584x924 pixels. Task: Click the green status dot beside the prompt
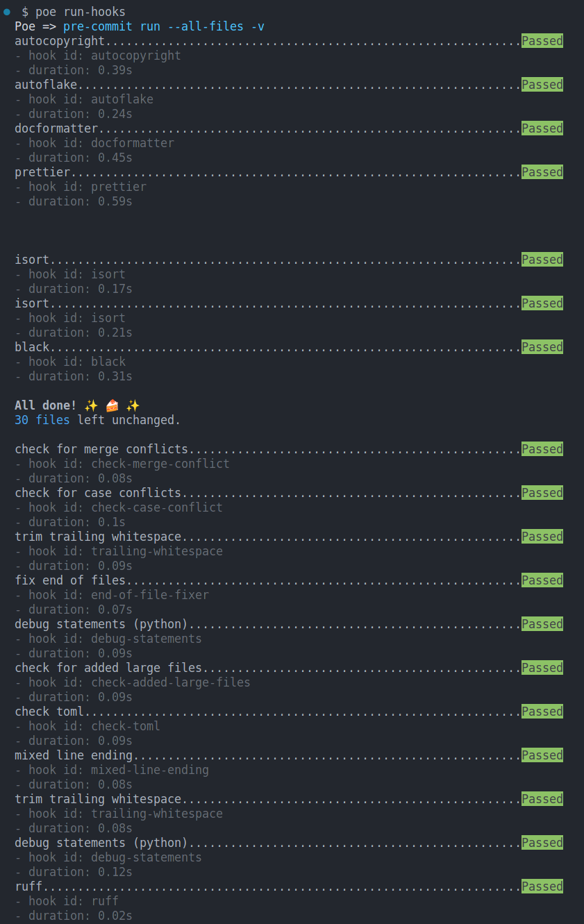coord(6,11)
